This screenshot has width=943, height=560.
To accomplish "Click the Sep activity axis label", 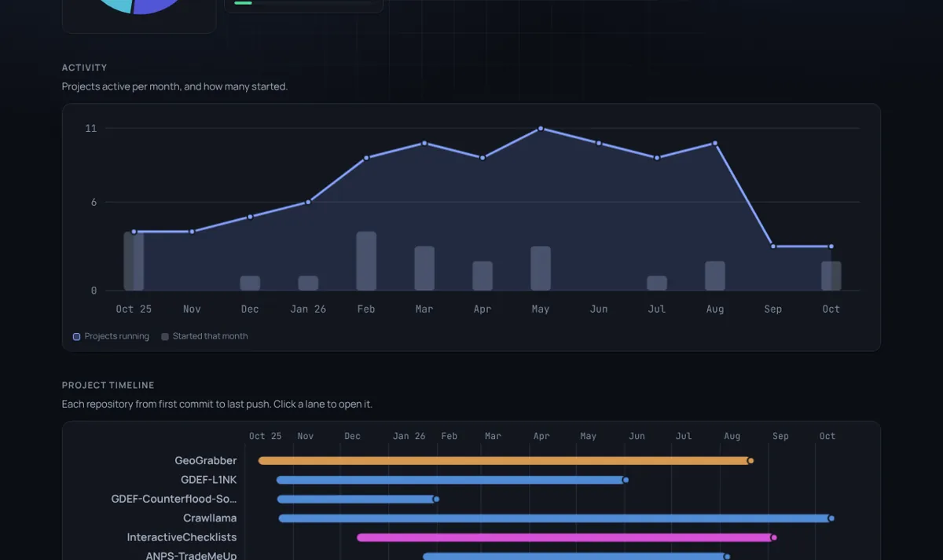I will (773, 309).
